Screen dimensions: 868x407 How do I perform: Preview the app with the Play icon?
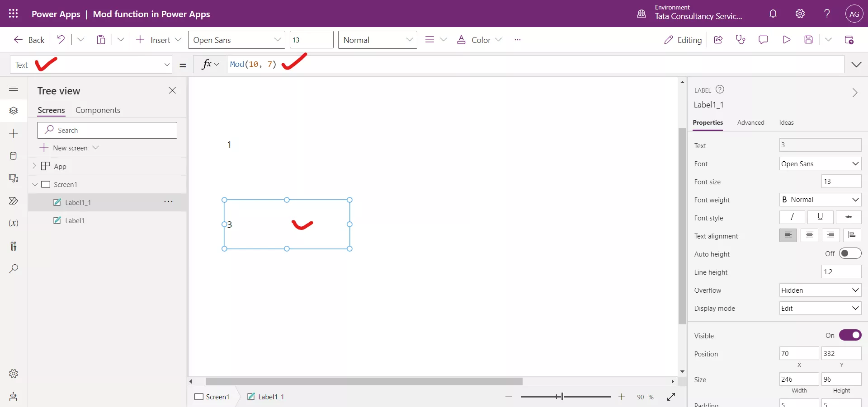(787, 40)
